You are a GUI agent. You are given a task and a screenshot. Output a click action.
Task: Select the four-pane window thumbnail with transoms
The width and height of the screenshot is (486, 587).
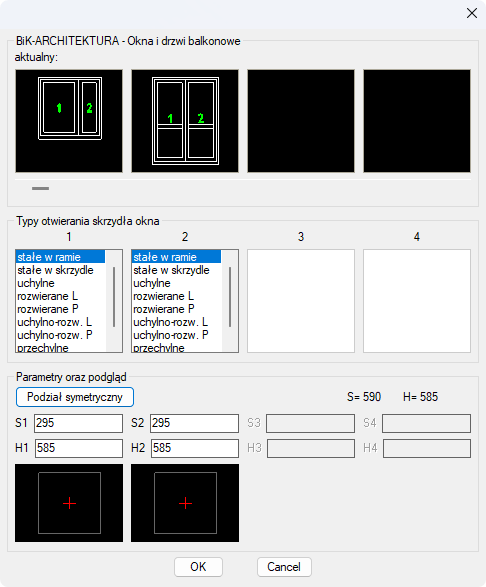tap(185, 121)
